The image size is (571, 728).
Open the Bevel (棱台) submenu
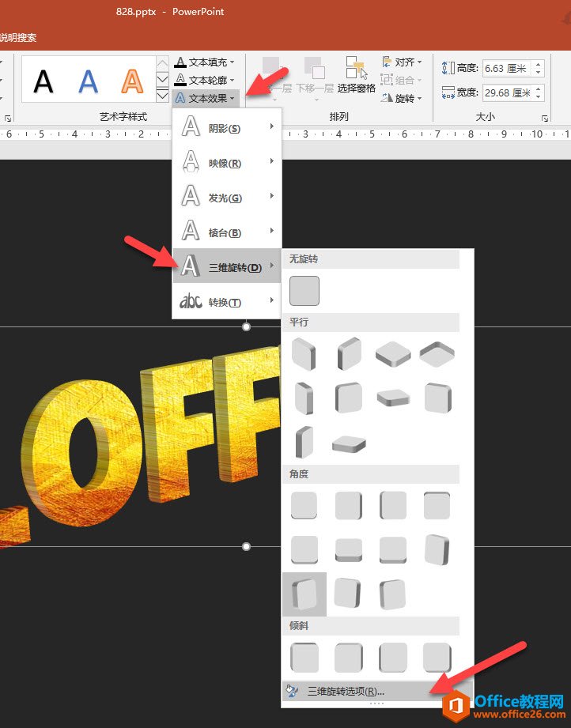pos(227,232)
